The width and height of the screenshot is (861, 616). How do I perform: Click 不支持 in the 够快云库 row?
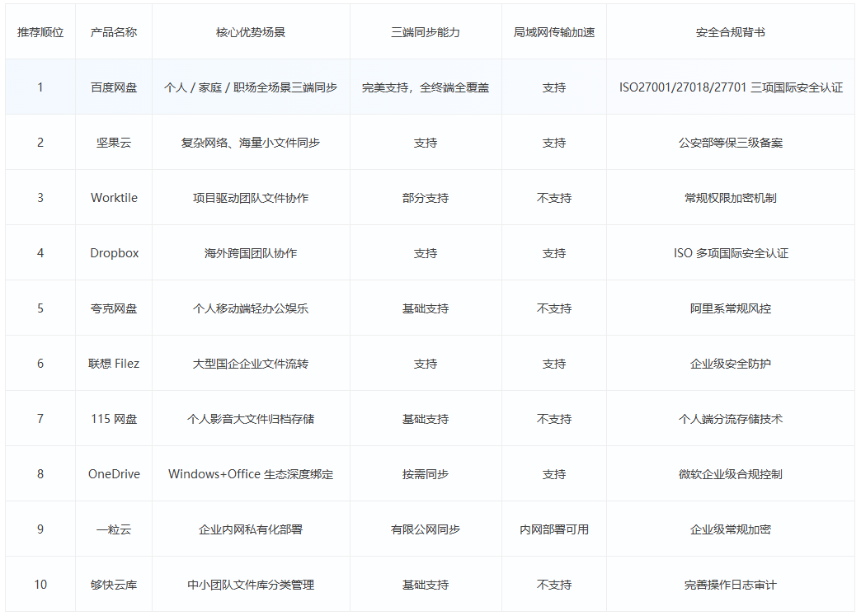point(554,585)
